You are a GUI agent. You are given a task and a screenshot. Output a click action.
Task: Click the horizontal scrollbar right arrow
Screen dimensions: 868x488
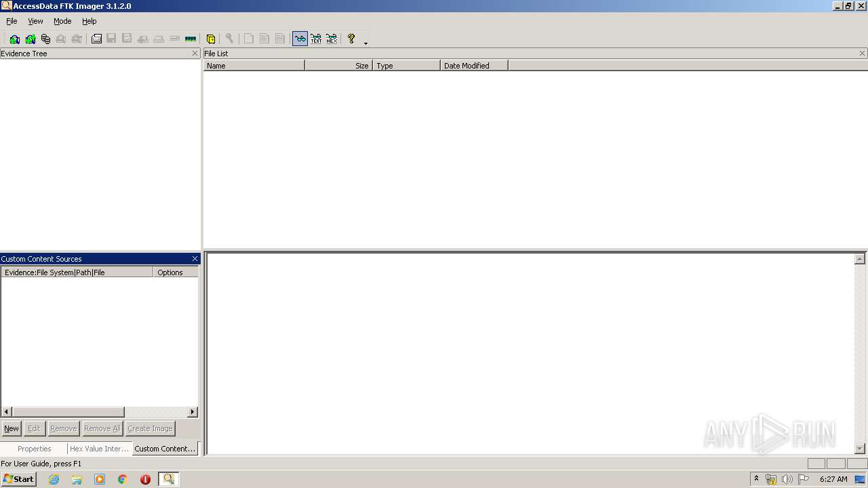(x=193, y=412)
